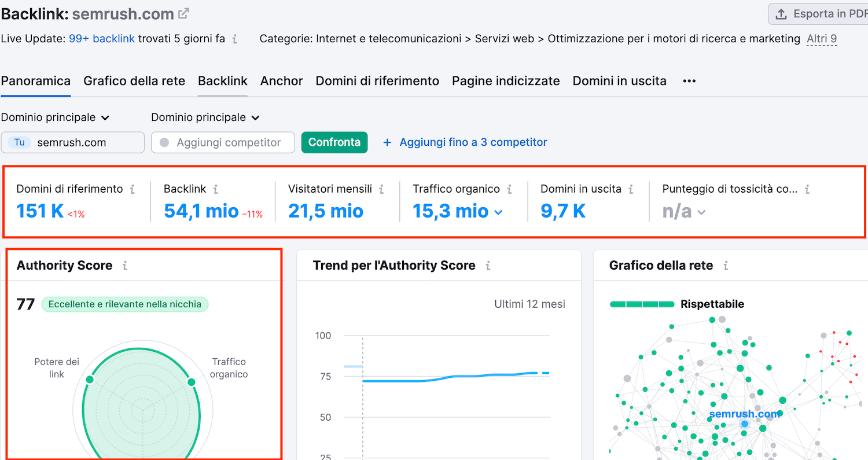Click the 9,7 K outbound domains value

(x=563, y=211)
